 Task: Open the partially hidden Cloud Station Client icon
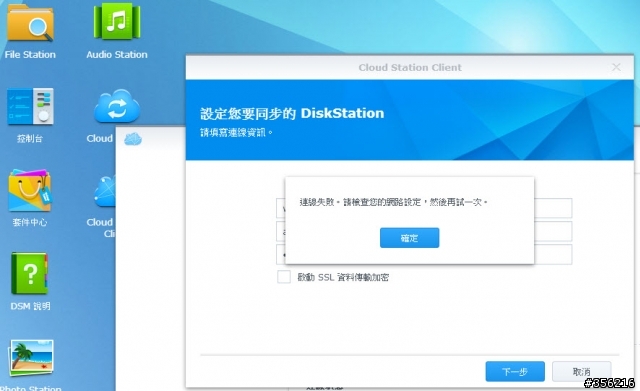coord(104,191)
